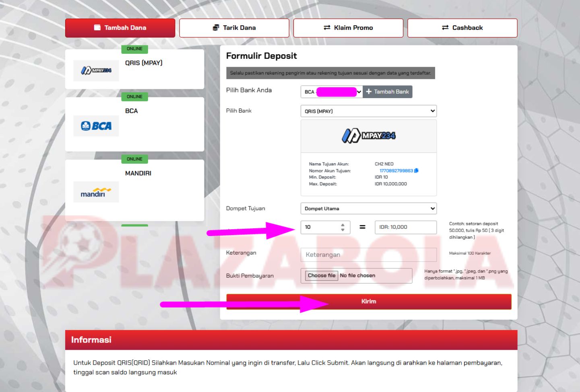Click into the Keterangan text field
The width and height of the screenshot is (580, 392).
click(369, 254)
